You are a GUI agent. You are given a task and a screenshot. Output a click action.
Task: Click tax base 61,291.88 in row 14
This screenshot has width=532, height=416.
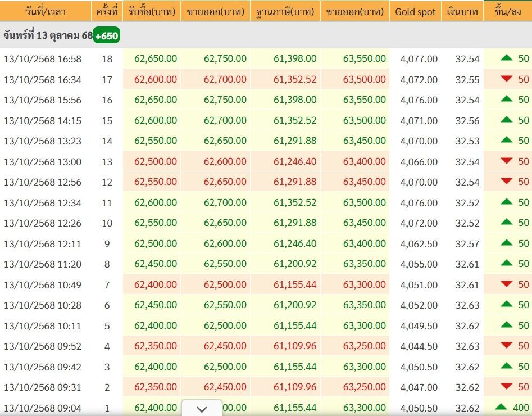click(x=295, y=141)
